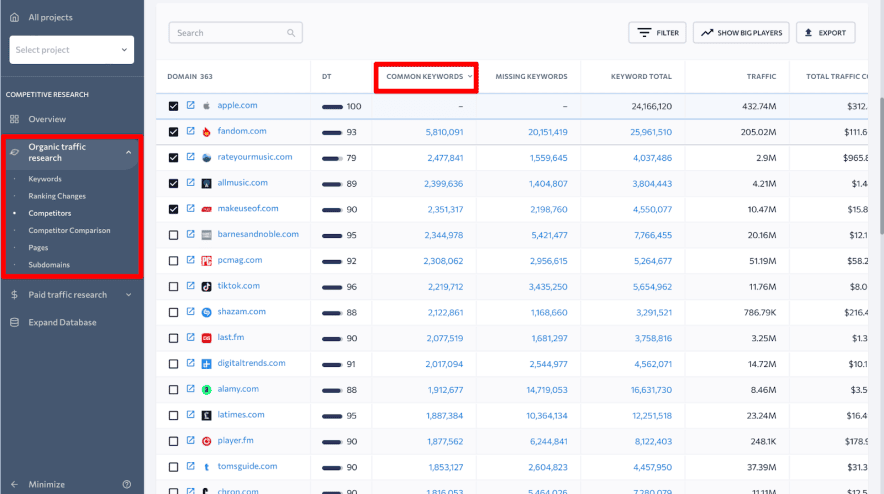
Task: Open the Select project dropdown
Action: 71,50
